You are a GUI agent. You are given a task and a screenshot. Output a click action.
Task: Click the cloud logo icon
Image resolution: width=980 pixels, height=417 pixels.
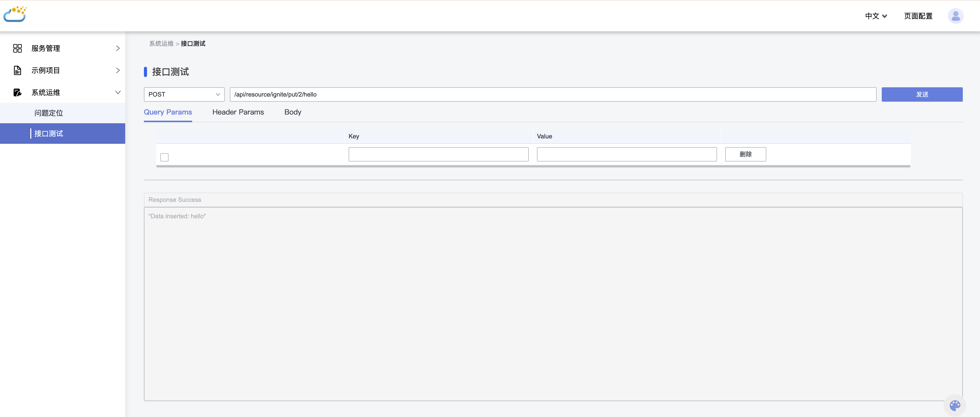(15, 14)
